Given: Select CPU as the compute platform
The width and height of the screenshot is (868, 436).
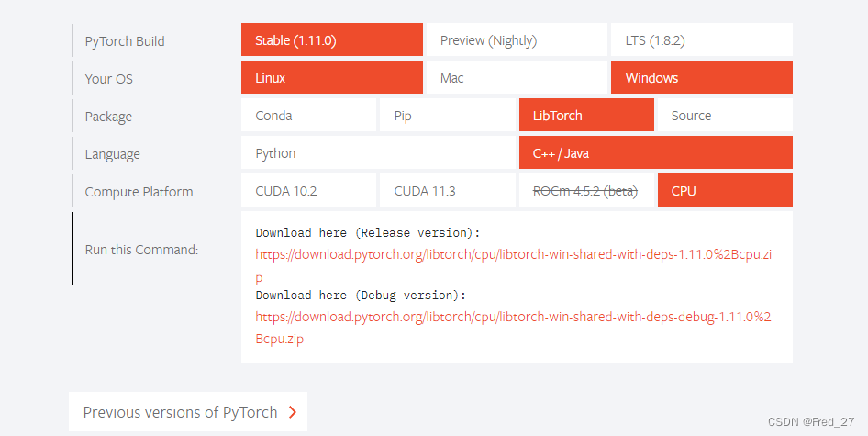Looking at the screenshot, I should [725, 191].
